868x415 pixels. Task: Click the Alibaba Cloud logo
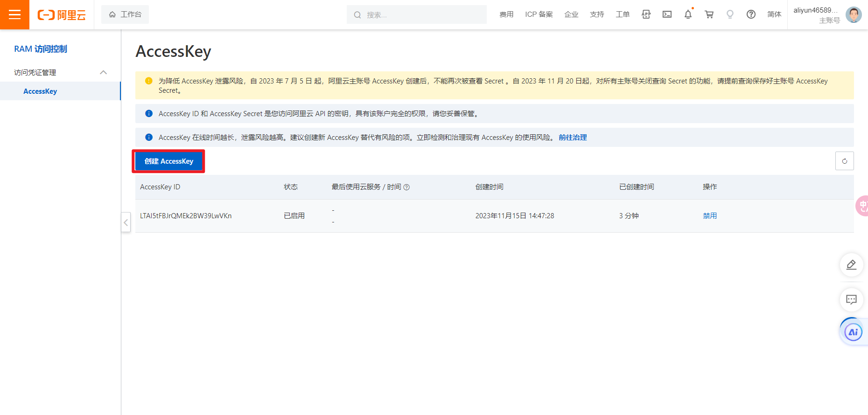[62, 15]
